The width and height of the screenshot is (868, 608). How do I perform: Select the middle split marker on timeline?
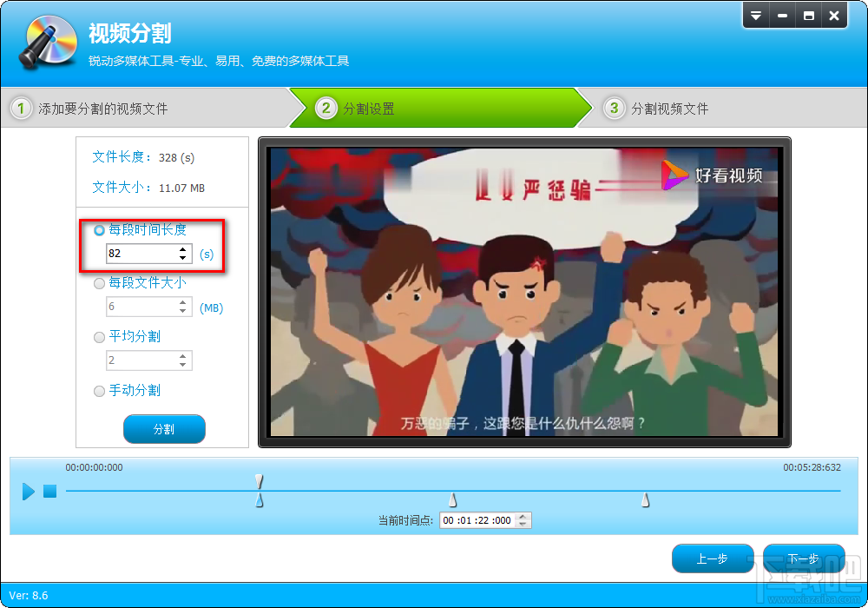[x=452, y=500]
